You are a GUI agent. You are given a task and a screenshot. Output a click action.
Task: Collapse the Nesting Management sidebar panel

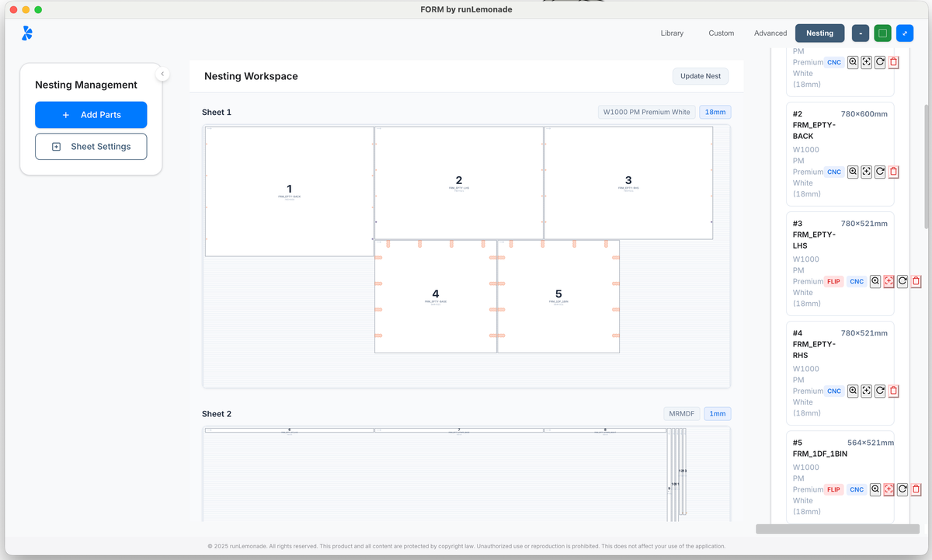[x=162, y=73]
